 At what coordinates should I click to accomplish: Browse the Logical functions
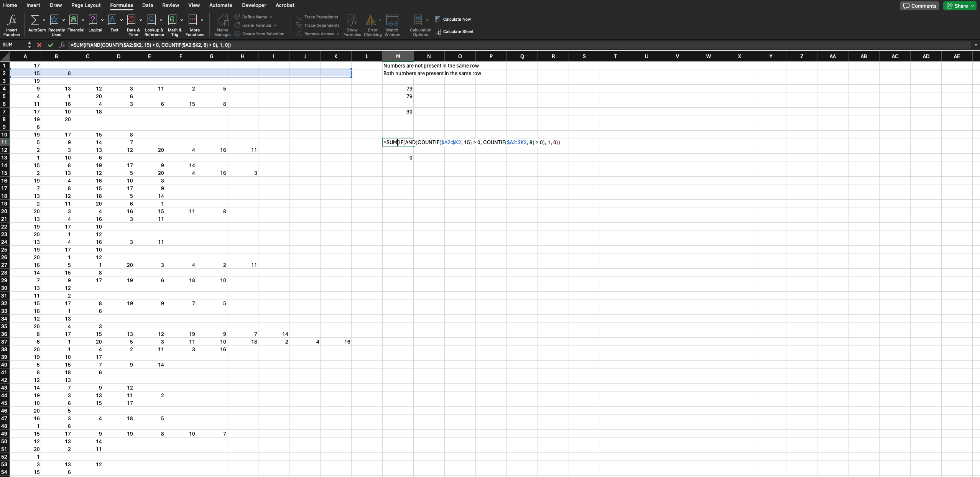tap(95, 23)
